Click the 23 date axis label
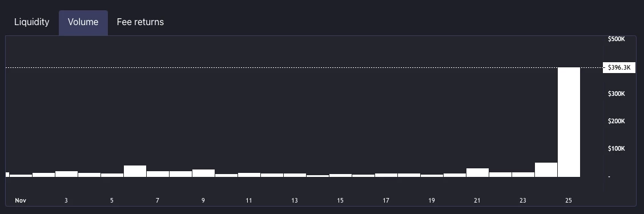 [523, 201]
